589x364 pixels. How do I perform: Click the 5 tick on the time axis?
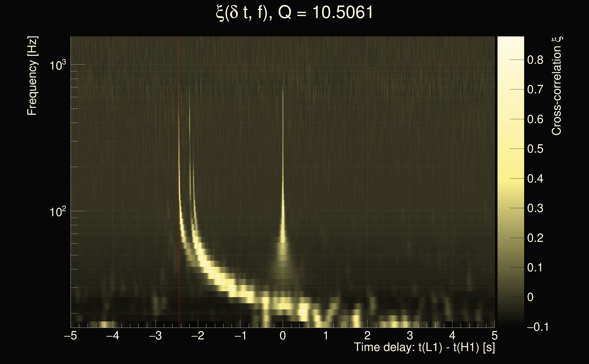(x=494, y=336)
